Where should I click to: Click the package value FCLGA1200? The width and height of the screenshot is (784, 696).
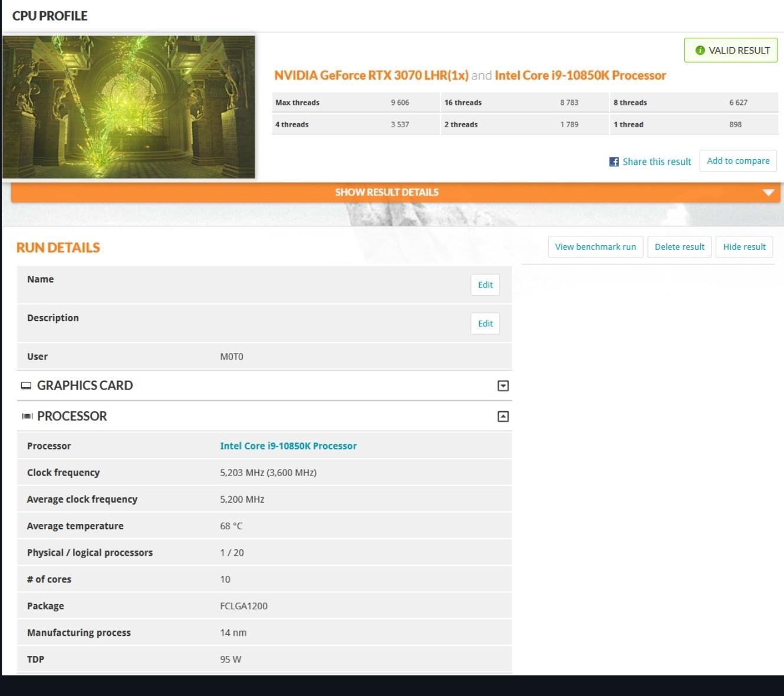coord(243,606)
